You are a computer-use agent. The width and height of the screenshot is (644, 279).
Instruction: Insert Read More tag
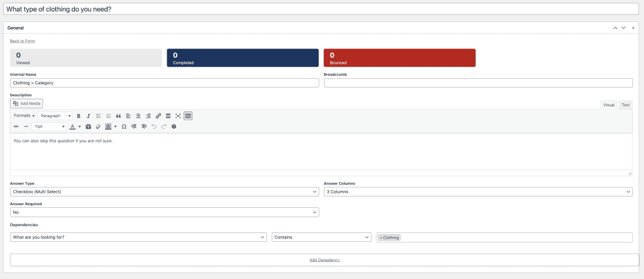(x=168, y=116)
